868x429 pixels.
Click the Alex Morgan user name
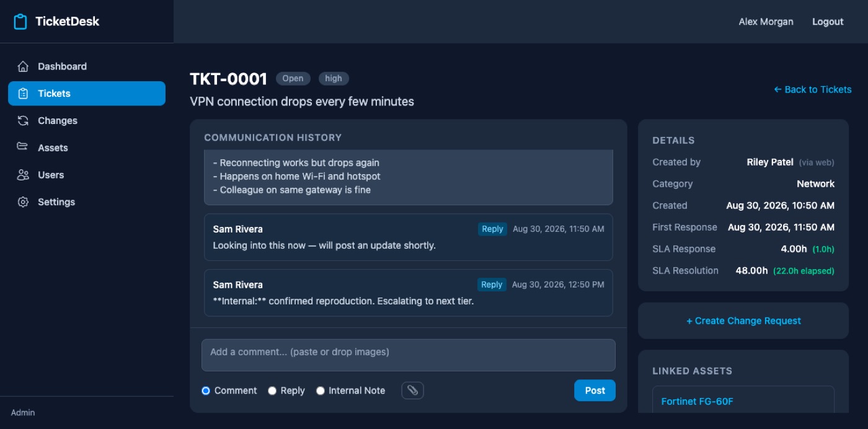766,22
